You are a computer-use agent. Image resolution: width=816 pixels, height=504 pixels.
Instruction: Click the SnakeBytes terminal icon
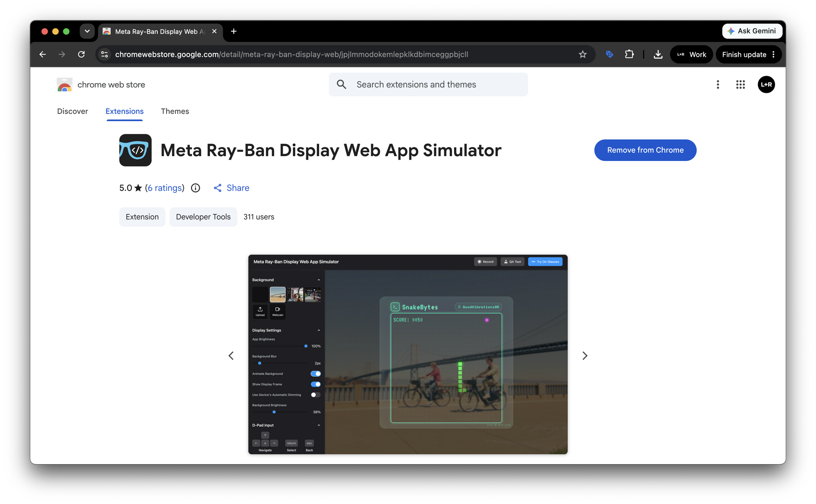(x=395, y=307)
